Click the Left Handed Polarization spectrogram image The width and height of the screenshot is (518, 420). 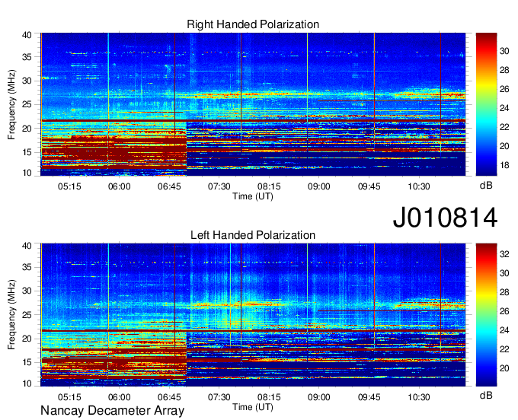tap(253, 315)
